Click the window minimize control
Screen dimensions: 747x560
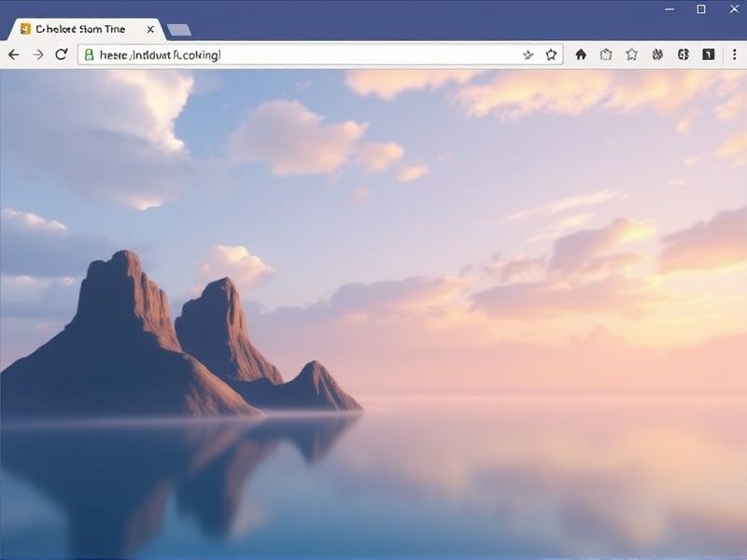(x=670, y=9)
